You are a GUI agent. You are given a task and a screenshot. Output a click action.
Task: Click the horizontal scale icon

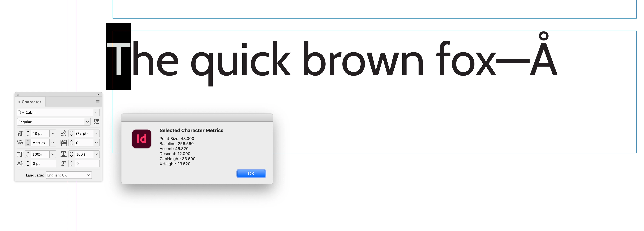click(x=63, y=154)
